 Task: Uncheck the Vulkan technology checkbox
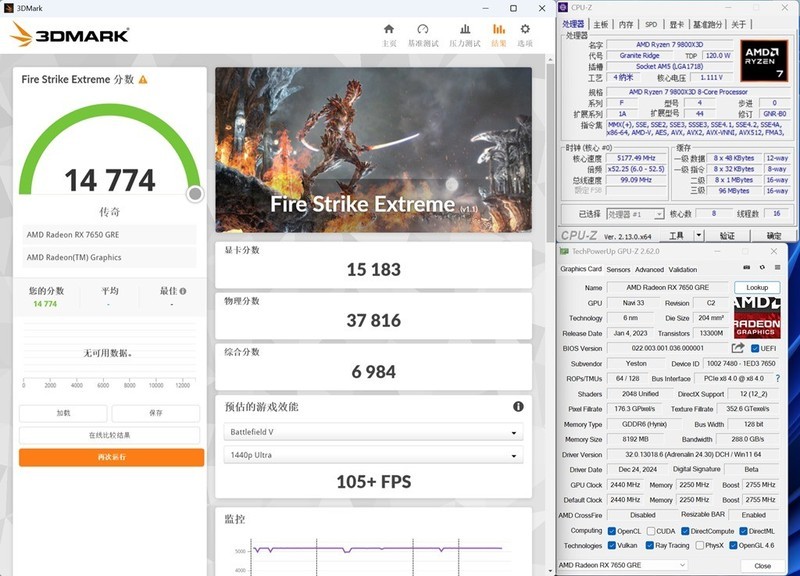[x=613, y=545]
